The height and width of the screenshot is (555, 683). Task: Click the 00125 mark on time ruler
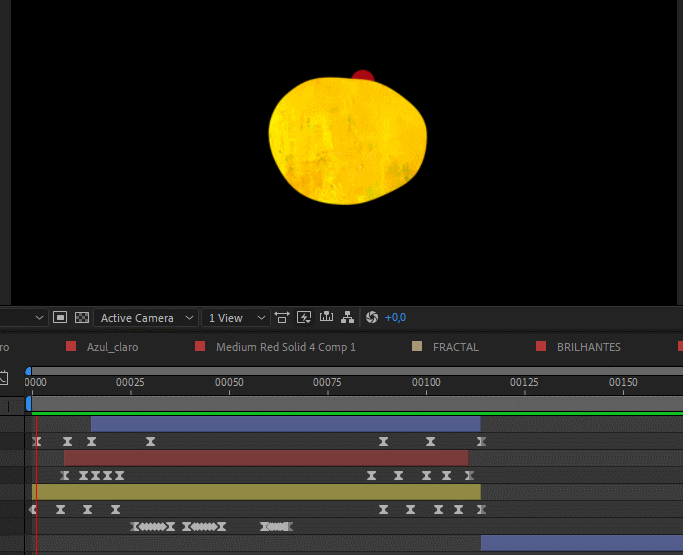click(524, 382)
